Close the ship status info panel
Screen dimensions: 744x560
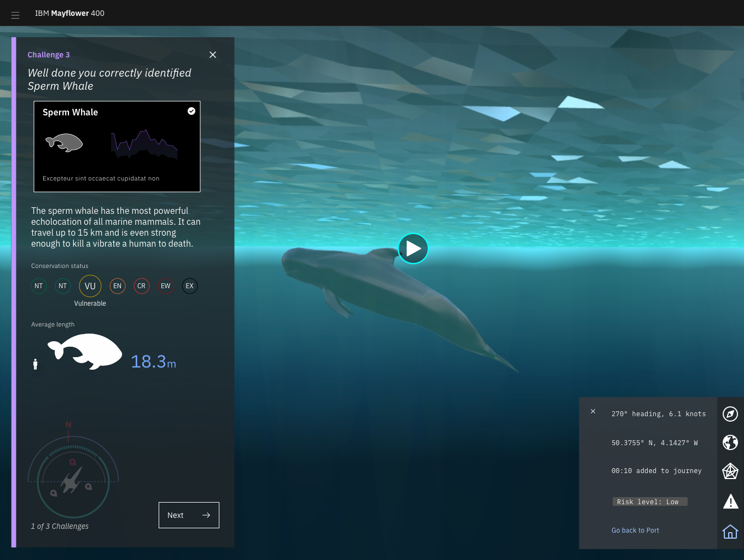pos(593,411)
